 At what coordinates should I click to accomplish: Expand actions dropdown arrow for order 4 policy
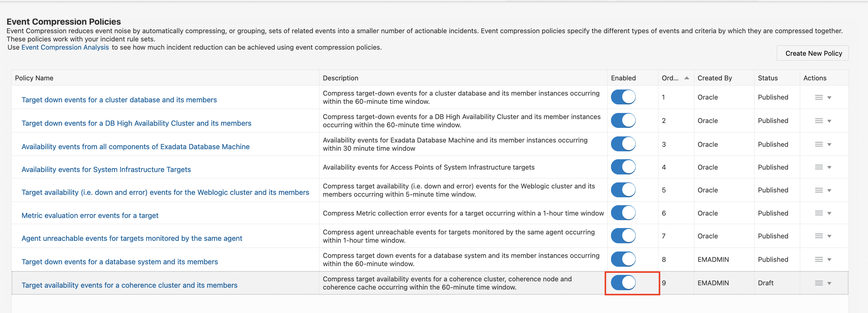pos(829,167)
